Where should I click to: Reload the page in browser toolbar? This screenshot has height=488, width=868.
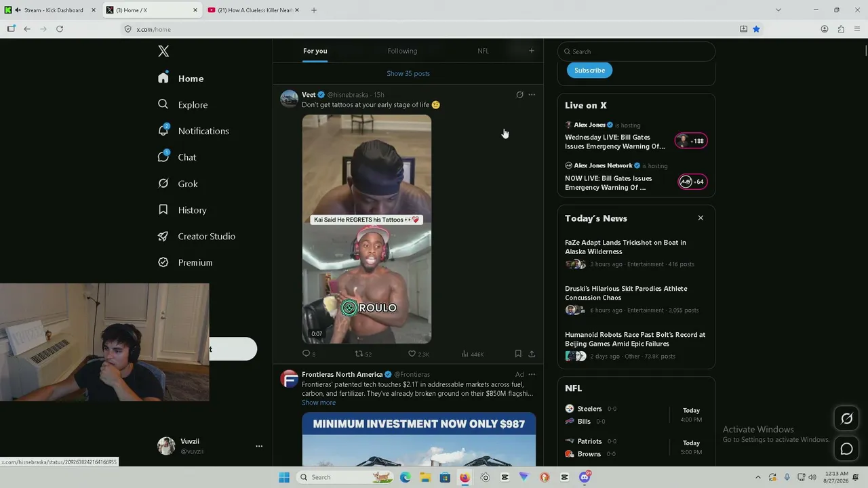click(60, 29)
